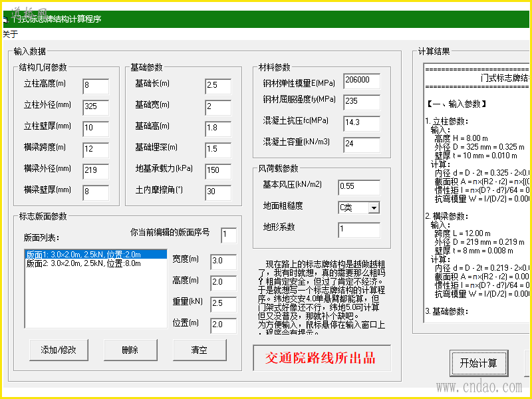The image size is (532, 399).
Task: Click the 添加/修改 button
Action: click(59, 350)
